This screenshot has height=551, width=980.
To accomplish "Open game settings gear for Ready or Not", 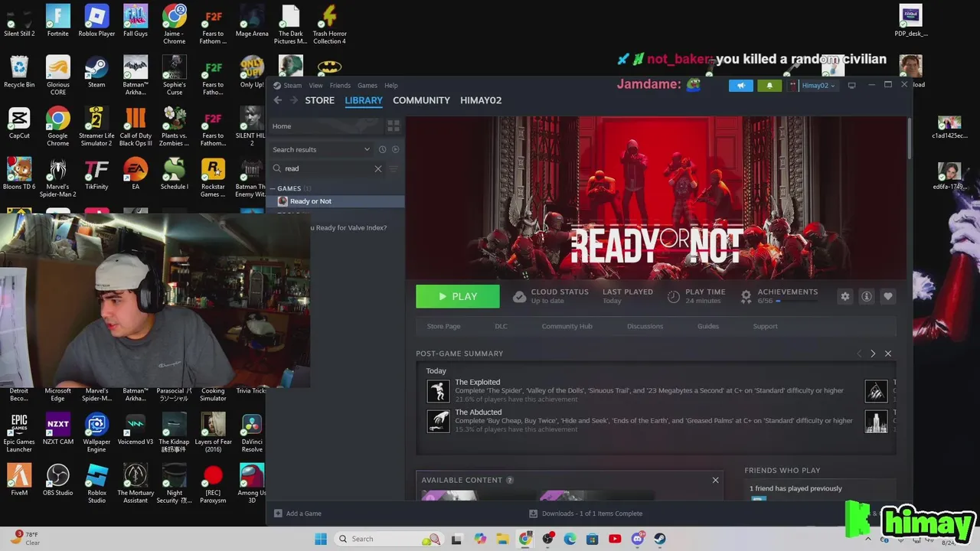I will point(844,296).
